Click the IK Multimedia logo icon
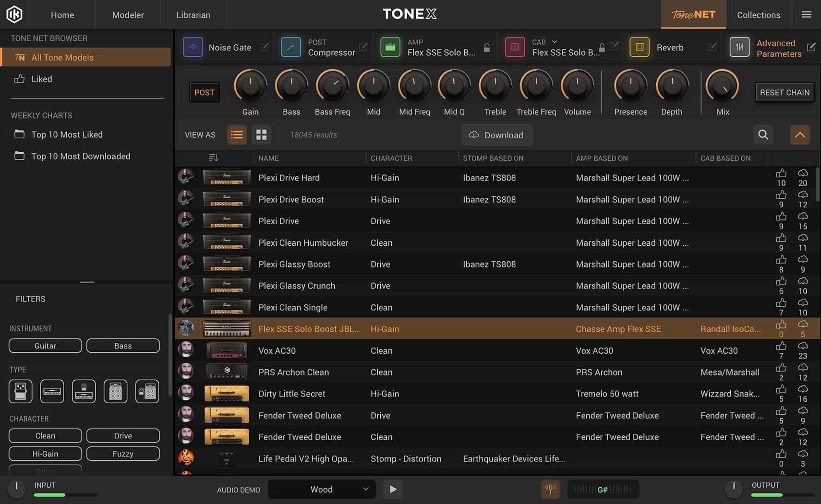 click(x=14, y=14)
